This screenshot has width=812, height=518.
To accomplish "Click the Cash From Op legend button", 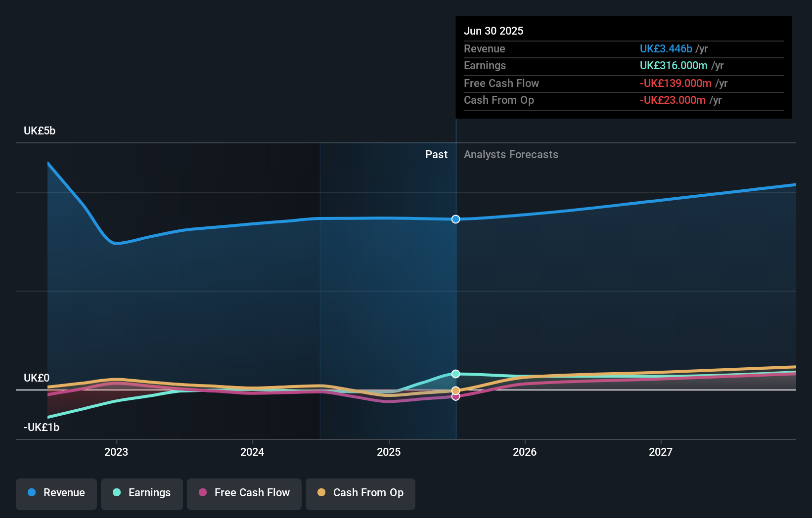I will (x=360, y=493).
